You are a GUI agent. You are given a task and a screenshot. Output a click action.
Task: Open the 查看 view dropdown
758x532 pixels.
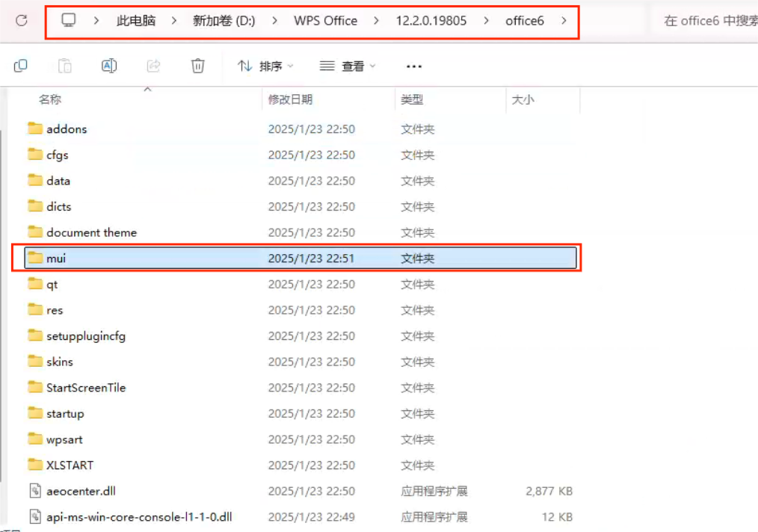[348, 66]
